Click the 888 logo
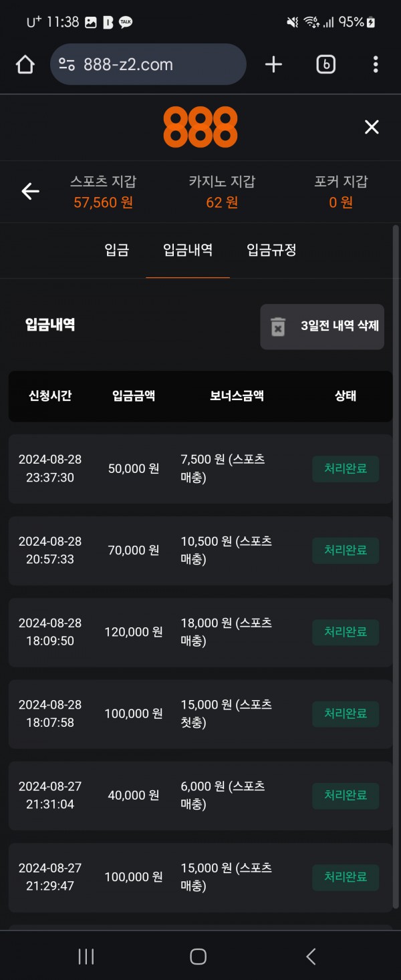The height and width of the screenshot is (980, 401). point(200,127)
